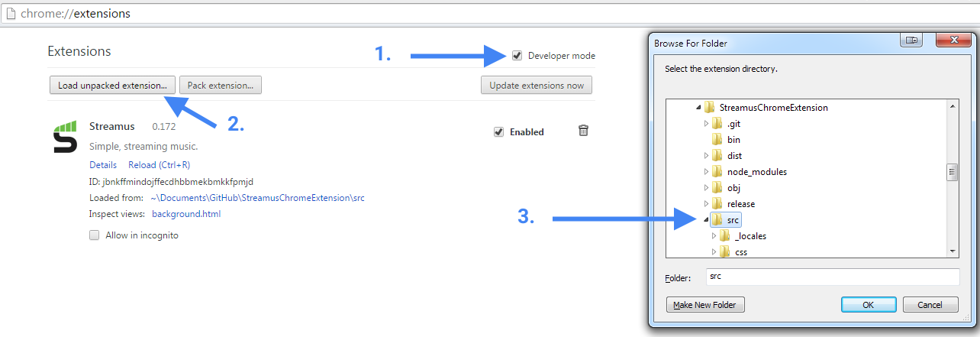Cancel the Browse For Folder dialog
Screen dimensions: 980x337
930,305
